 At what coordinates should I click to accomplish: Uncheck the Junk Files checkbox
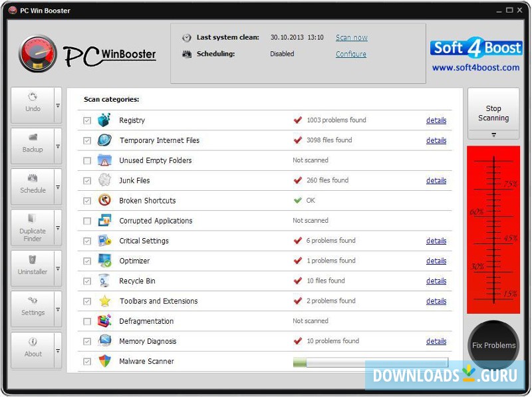click(x=87, y=180)
